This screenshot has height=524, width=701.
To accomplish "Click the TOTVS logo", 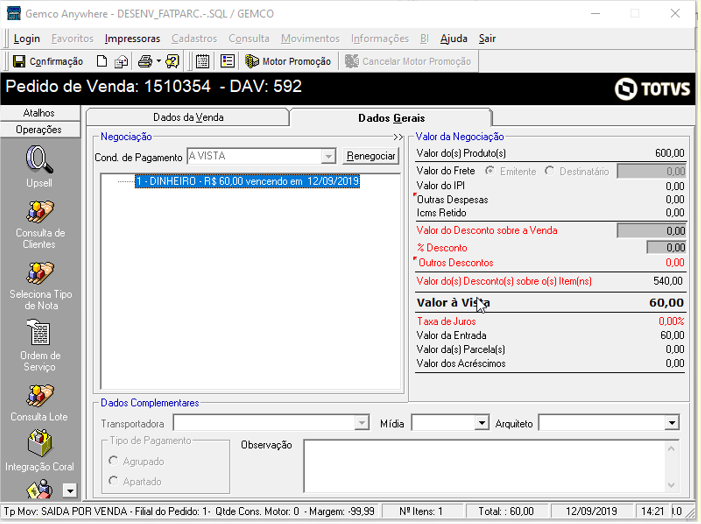I will click(652, 89).
